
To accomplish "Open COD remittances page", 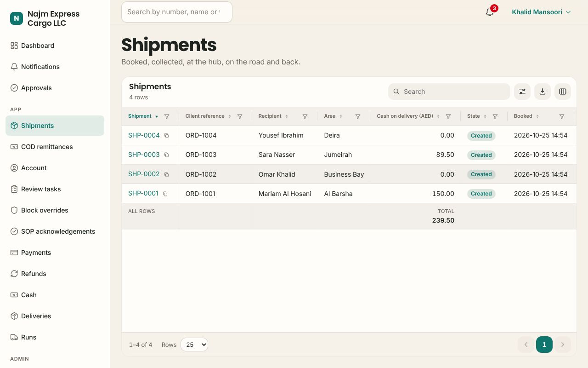I will 55,147.
